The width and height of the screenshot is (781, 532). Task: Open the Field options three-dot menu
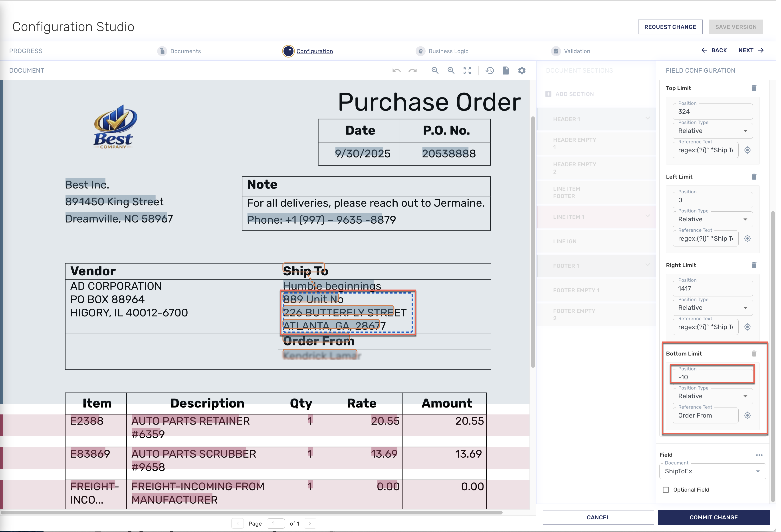[x=759, y=455]
